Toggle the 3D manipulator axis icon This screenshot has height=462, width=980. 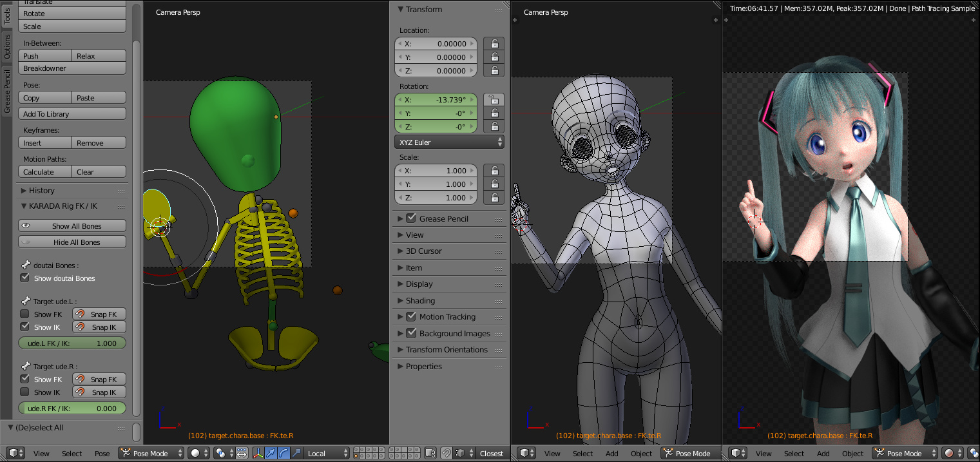tap(258, 453)
